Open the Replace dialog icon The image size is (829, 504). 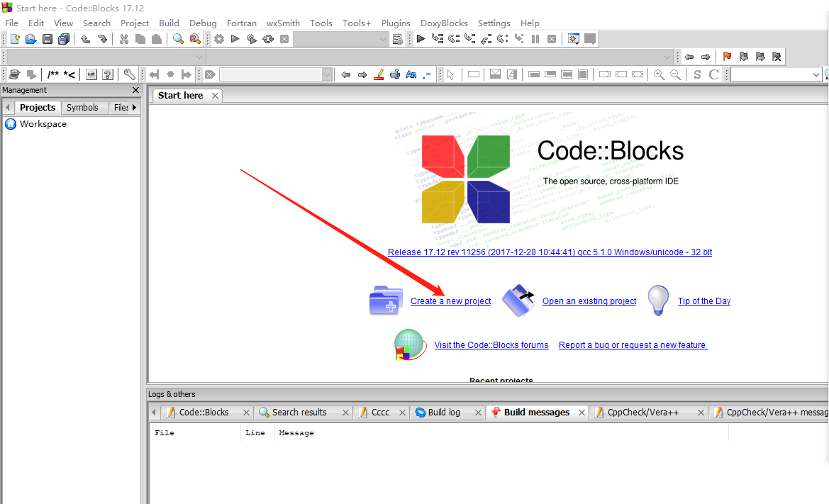click(194, 39)
